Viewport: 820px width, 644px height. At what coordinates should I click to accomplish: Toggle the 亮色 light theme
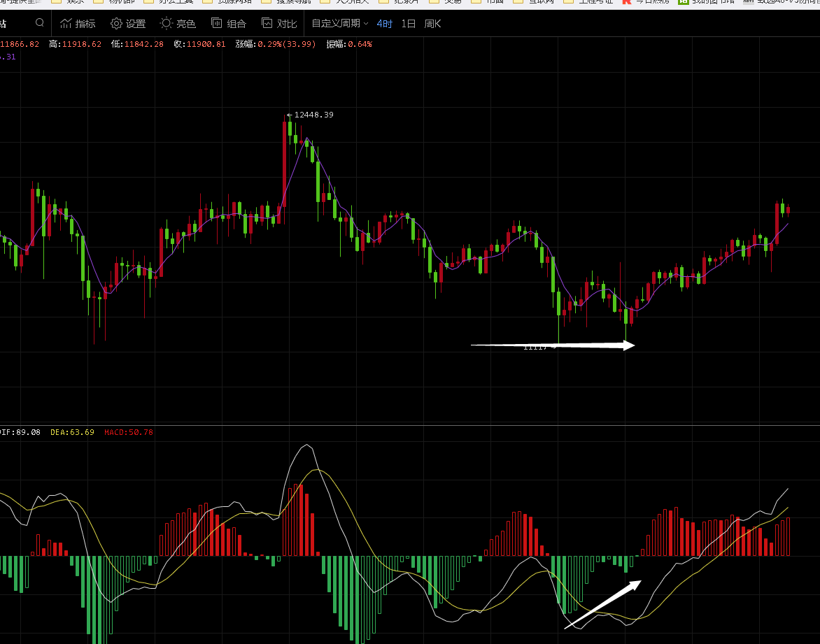[x=178, y=24]
